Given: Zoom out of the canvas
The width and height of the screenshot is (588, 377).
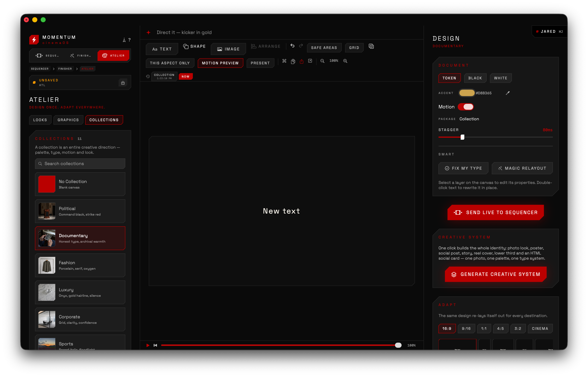Looking at the screenshot, I should pyautogui.click(x=323, y=61).
